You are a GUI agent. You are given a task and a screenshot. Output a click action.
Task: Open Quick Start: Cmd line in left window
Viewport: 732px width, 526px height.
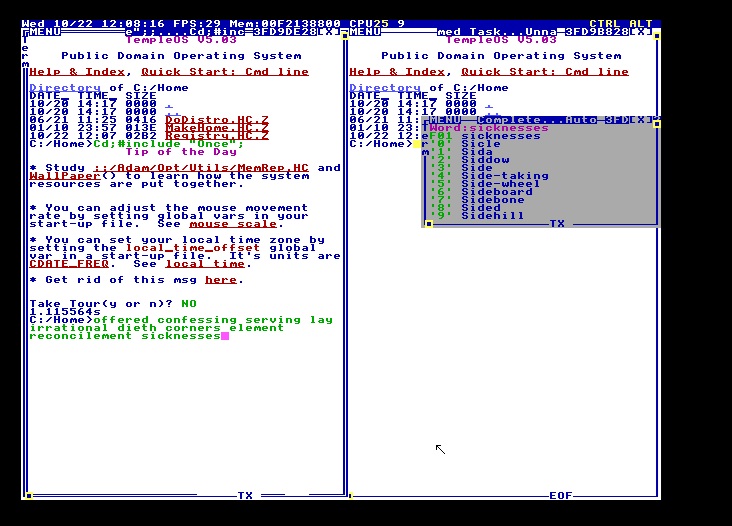[225, 72]
